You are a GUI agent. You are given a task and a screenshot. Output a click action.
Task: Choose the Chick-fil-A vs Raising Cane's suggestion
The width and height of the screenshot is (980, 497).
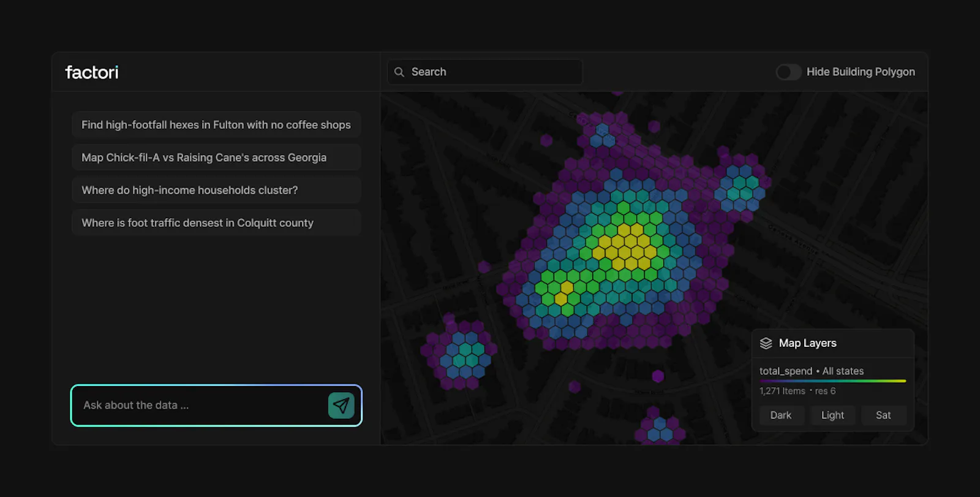coord(216,157)
